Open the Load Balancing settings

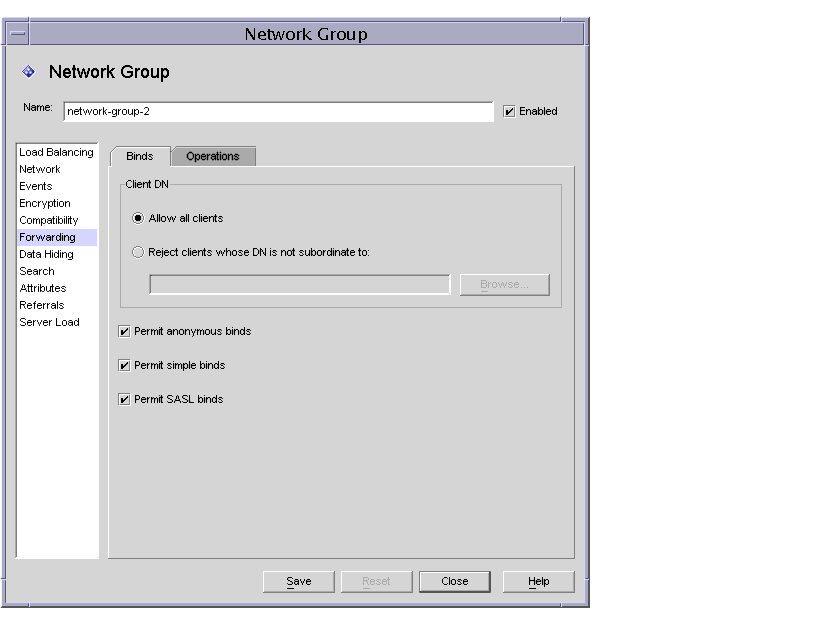[55, 151]
